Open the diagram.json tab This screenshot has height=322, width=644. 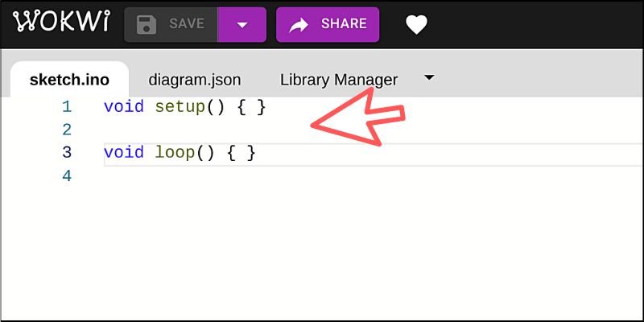click(195, 80)
